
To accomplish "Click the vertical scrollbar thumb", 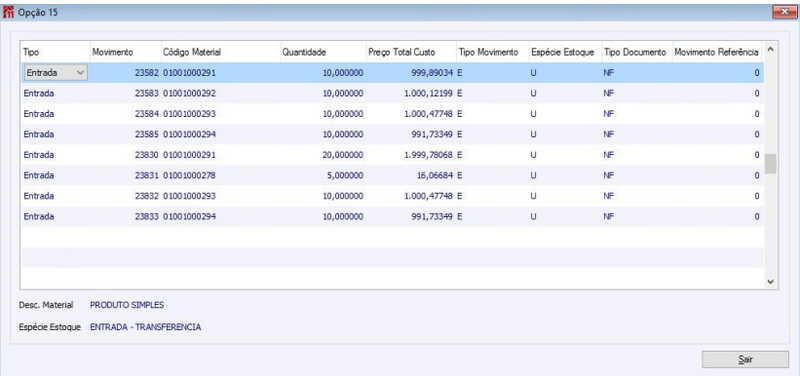I will click(770, 164).
